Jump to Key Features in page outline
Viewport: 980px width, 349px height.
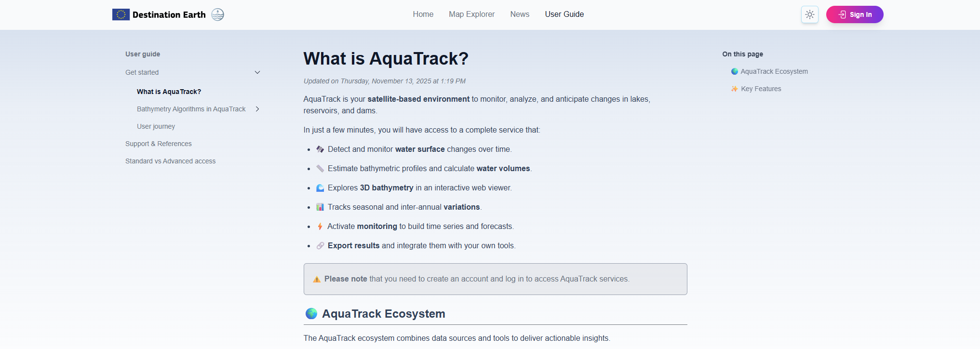coord(761,89)
